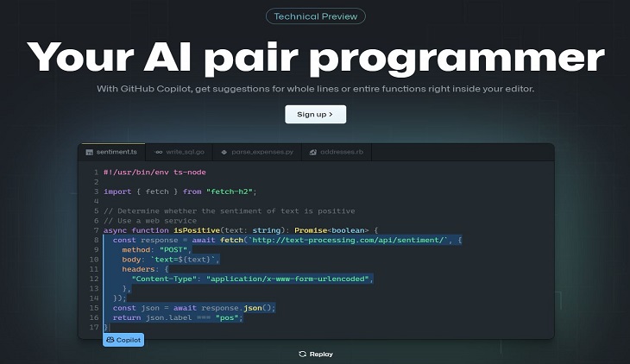The width and height of the screenshot is (630, 364).
Task: Switch to the addresses.rb tab
Action: pyautogui.click(x=337, y=152)
